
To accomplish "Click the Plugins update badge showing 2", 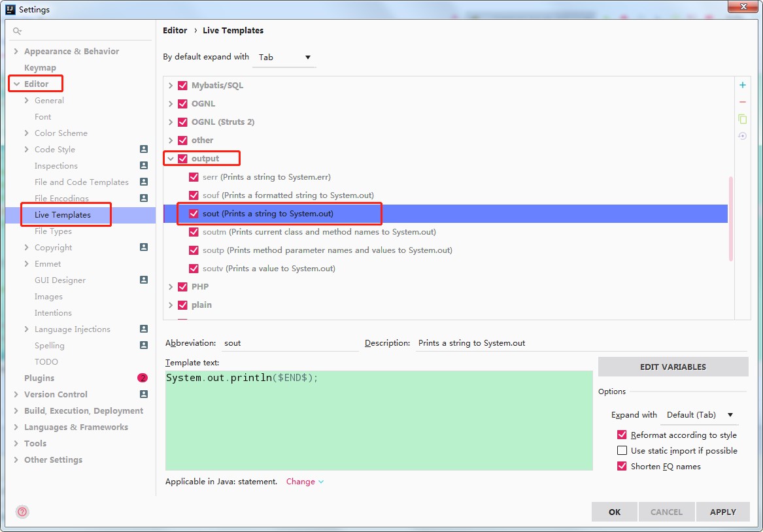I will [143, 378].
